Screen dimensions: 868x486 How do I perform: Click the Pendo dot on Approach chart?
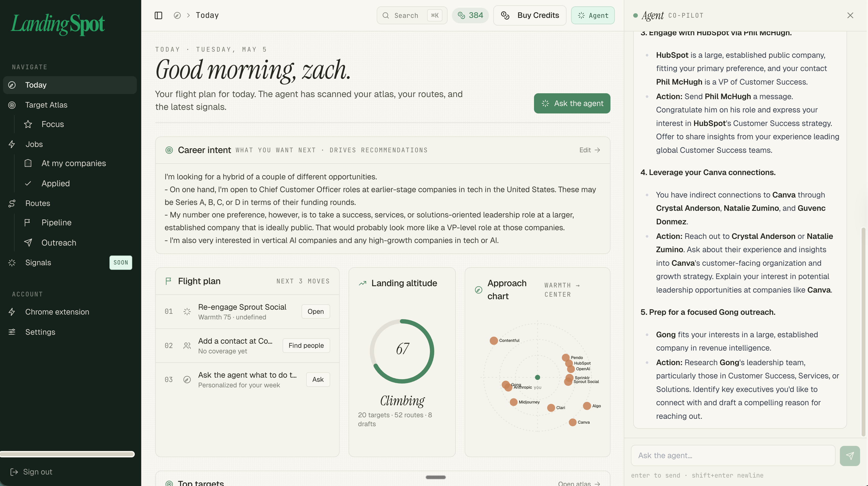coord(566,357)
